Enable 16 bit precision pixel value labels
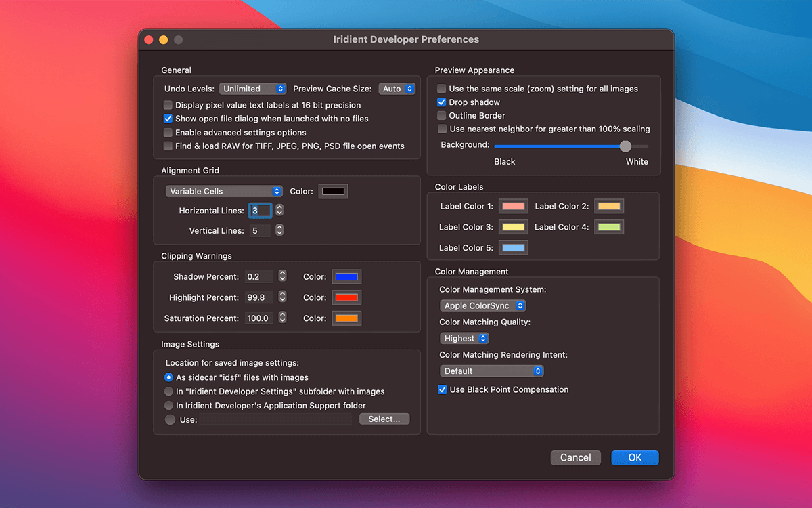This screenshot has height=508, width=812. 168,105
